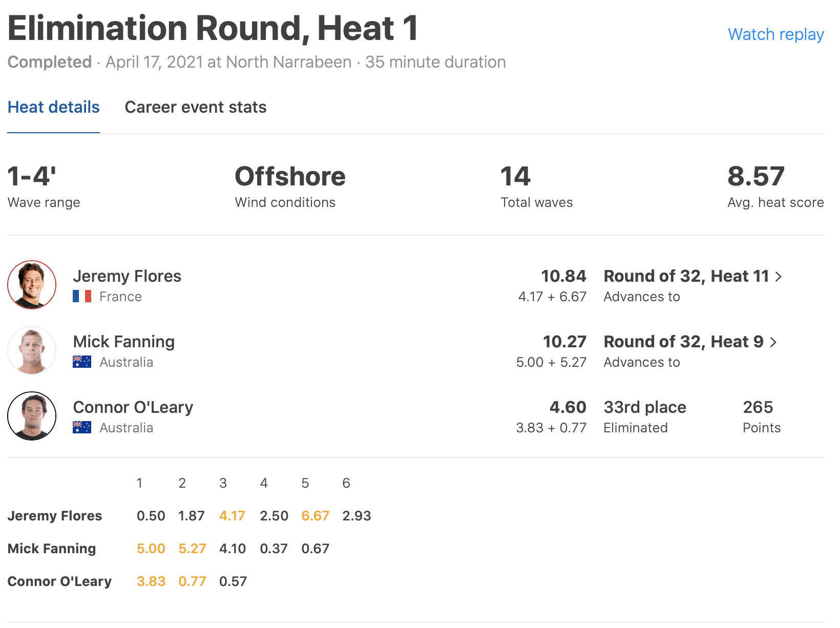
Task: Click chevron next to Round of 32, Heat 9
Action: point(773,342)
